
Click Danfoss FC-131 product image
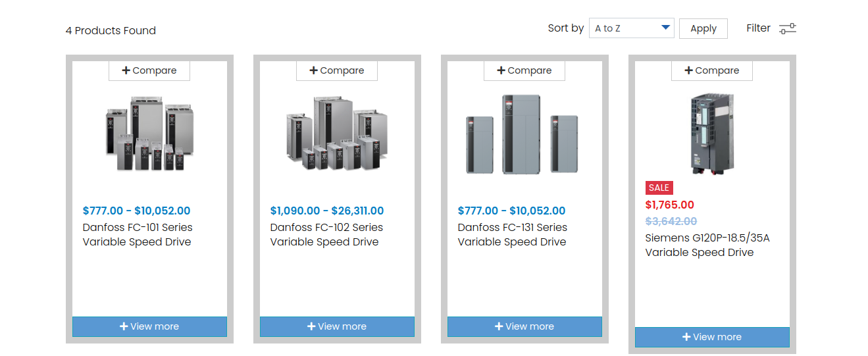click(x=524, y=134)
